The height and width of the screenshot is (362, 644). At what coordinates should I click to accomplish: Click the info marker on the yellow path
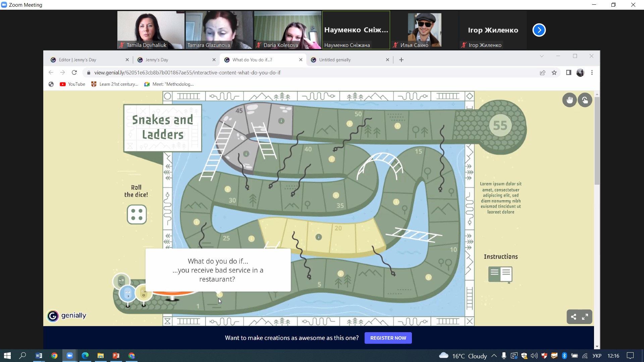319,237
